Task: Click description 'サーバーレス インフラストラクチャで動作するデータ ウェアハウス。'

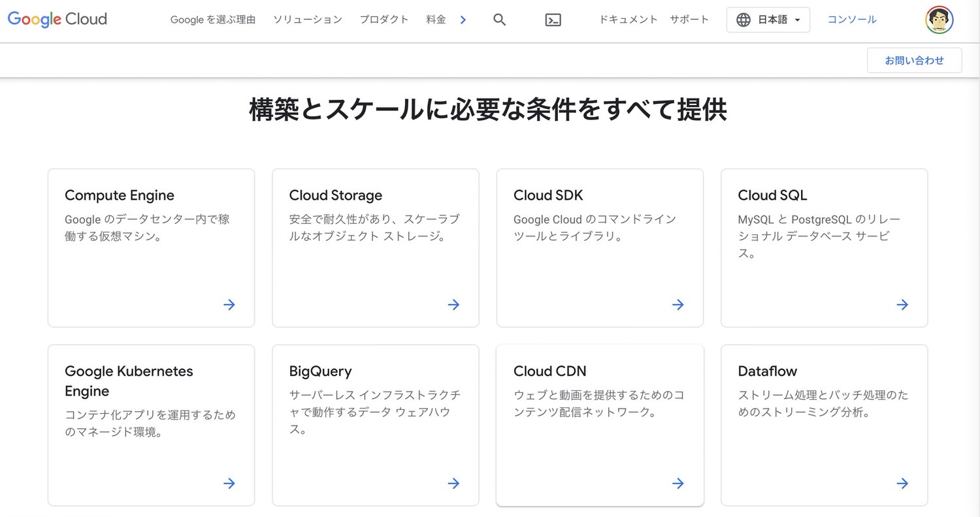Action: (x=375, y=412)
